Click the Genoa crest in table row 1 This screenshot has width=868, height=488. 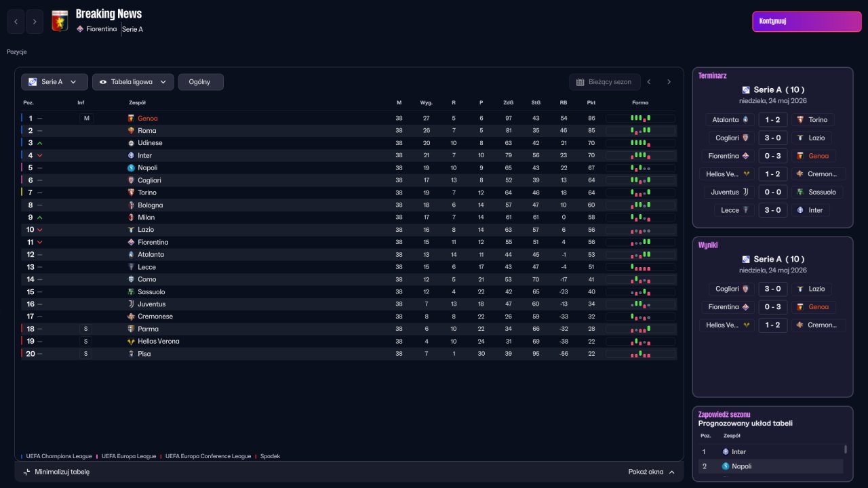point(131,119)
